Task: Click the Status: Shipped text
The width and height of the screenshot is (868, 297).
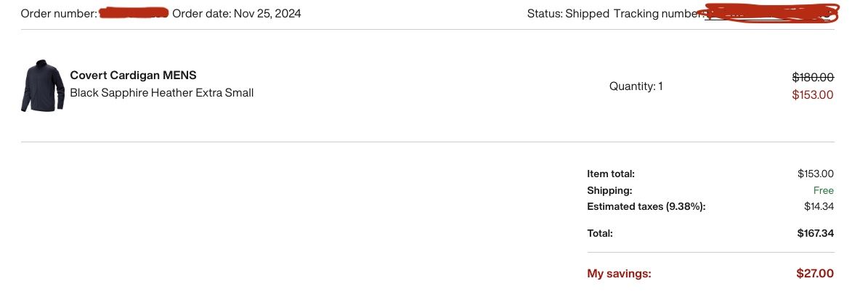Action: click(x=568, y=14)
